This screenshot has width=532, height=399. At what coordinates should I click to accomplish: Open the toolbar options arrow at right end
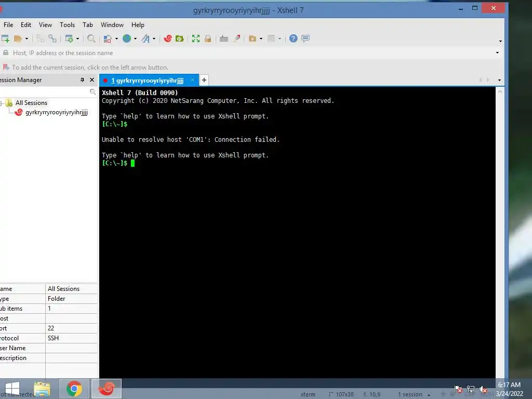(500, 41)
